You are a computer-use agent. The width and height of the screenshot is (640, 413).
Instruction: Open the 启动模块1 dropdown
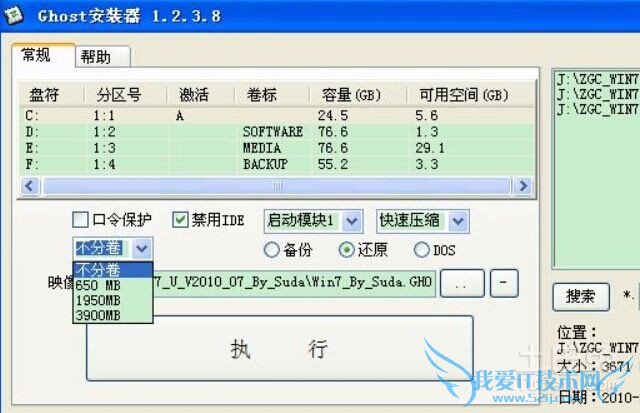[x=352, y=221]
